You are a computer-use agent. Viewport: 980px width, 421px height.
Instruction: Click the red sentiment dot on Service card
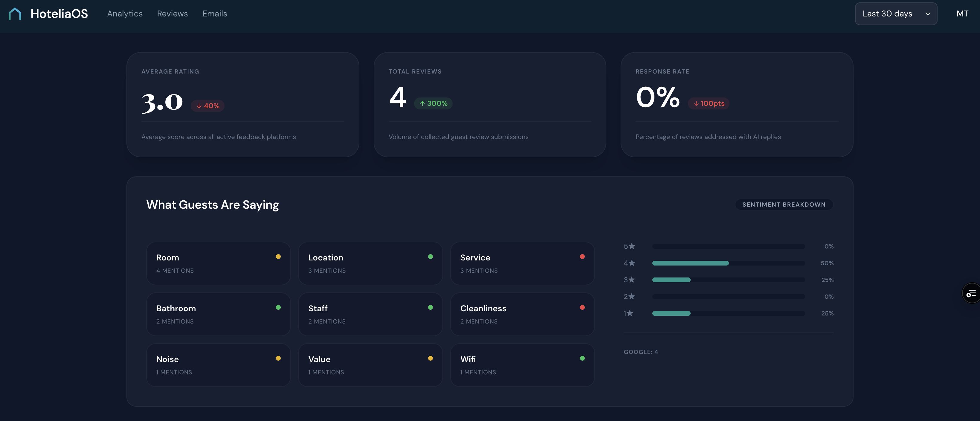[x=582, y=257]
